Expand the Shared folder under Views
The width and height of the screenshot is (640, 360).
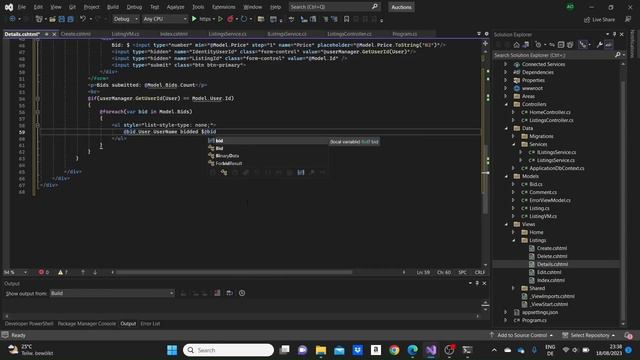click(x=514, y=288)
